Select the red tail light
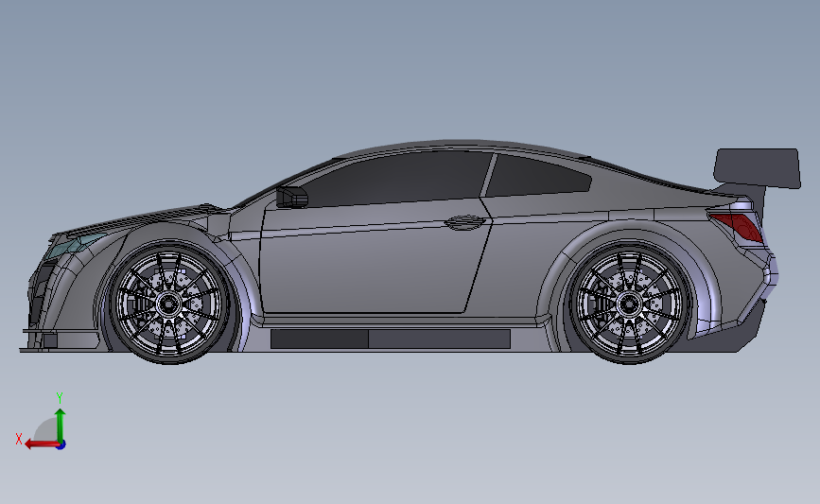Image resolution: width=820 pixels, height=504 pixels. click(x=737, y=226)
